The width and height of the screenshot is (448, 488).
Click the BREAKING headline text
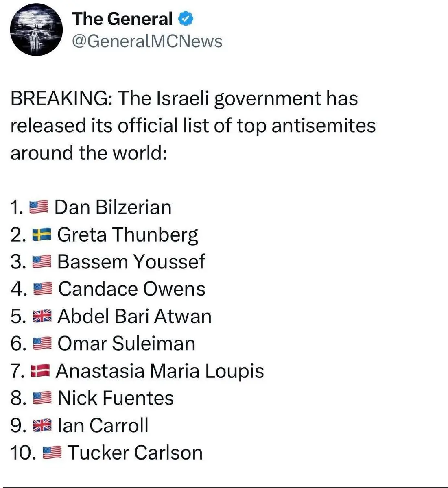184,99
